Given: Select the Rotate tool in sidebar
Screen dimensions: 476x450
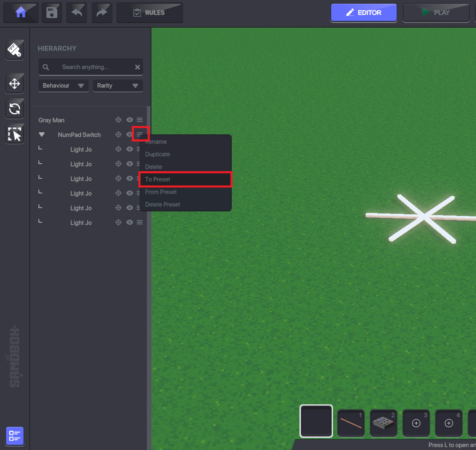Looking at the screenshot, I should 15,109.
